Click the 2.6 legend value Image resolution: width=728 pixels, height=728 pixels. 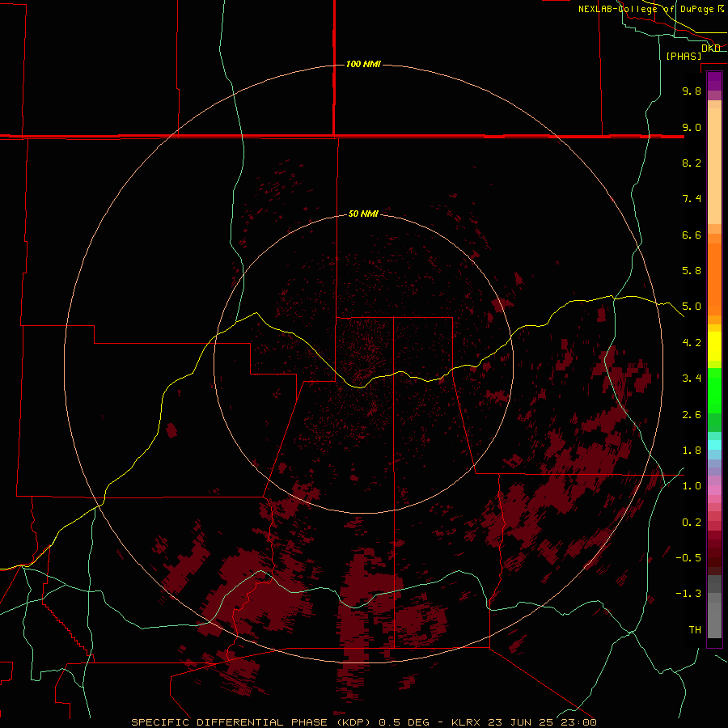tap(692, 415)
